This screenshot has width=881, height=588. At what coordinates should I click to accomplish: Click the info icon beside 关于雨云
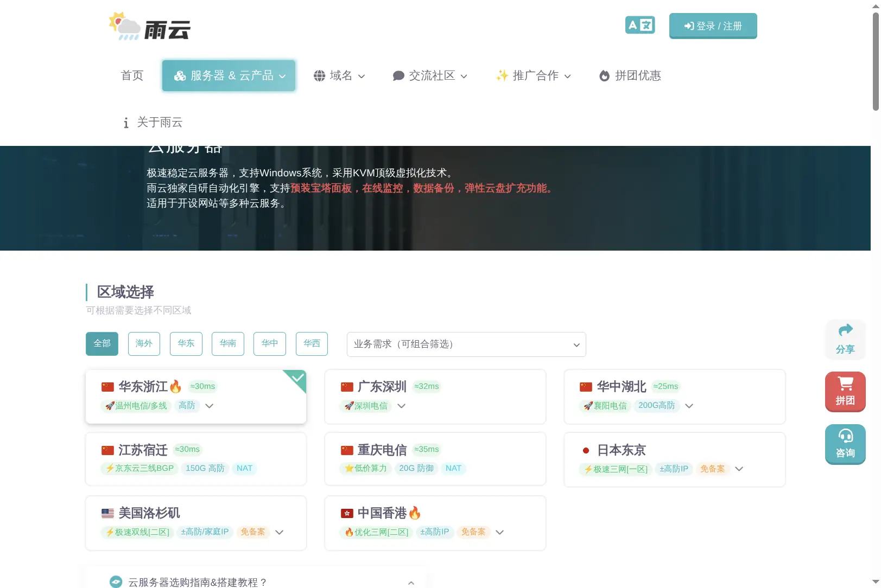pos(126,123)
